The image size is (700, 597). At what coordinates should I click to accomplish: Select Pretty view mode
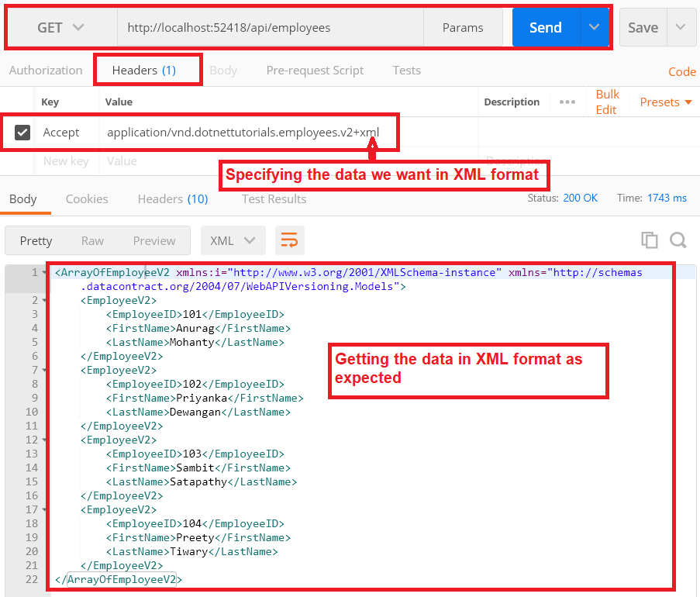36,241
